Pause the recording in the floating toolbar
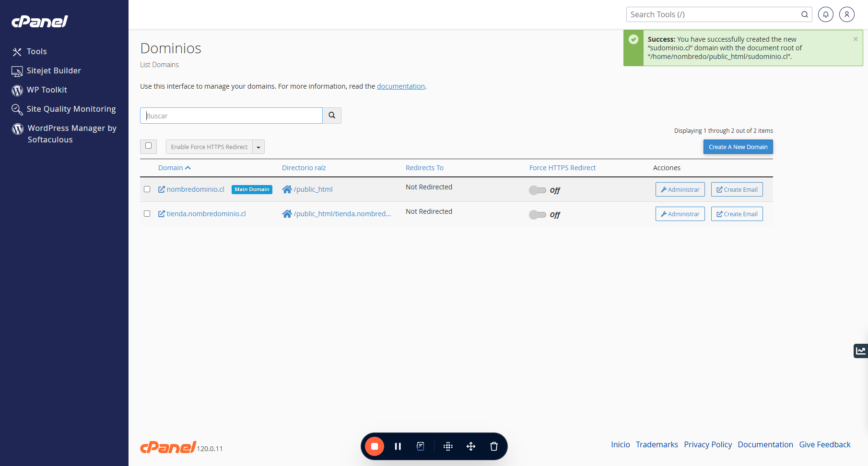Viewport: 868px width, 466px height. [x=398, y=446]
